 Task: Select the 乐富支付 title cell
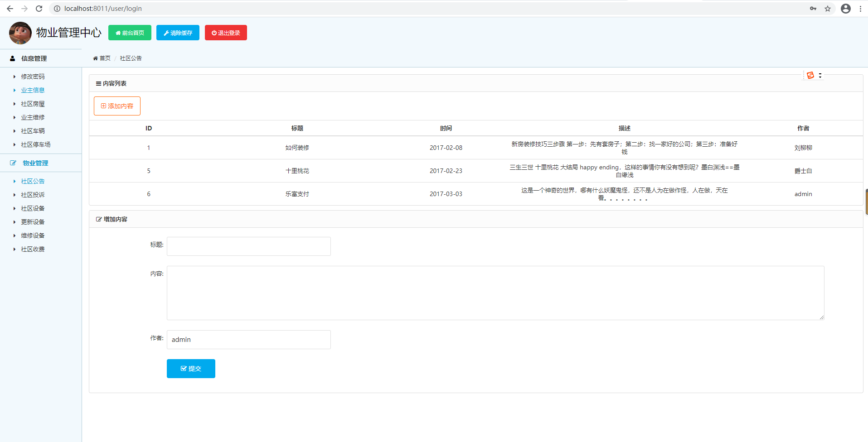[x=297, y=194]
